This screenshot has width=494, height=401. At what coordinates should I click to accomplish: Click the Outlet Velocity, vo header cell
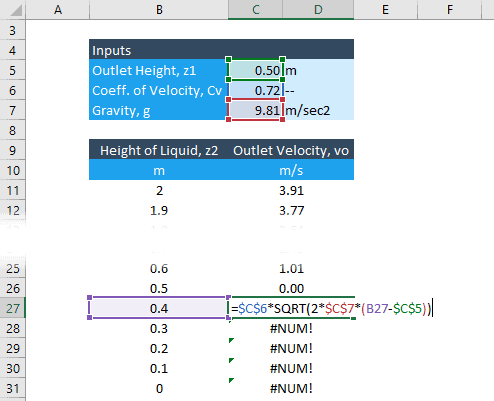point(291,150)
